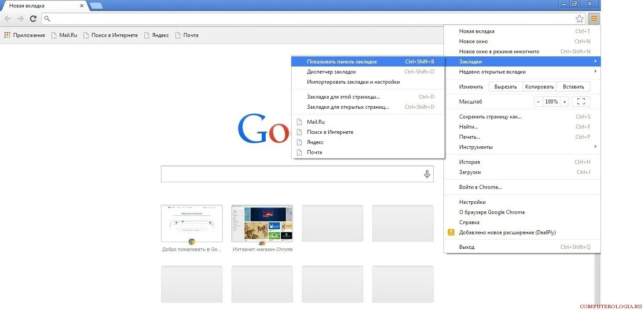This screenshot has height=310, width=644.
Task: Open О браузере Google Chrome
Action: point(522,212)
